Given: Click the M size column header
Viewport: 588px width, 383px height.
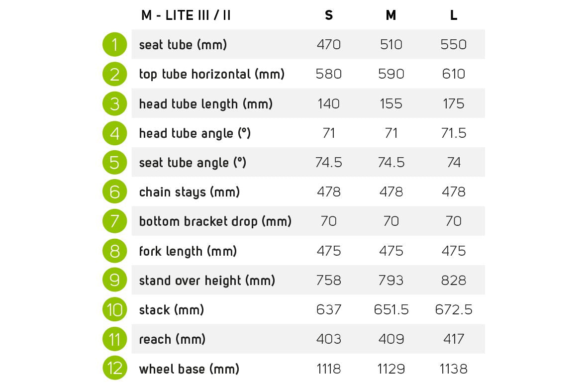Looking at the screenshot, I should (x=391, y=15).
